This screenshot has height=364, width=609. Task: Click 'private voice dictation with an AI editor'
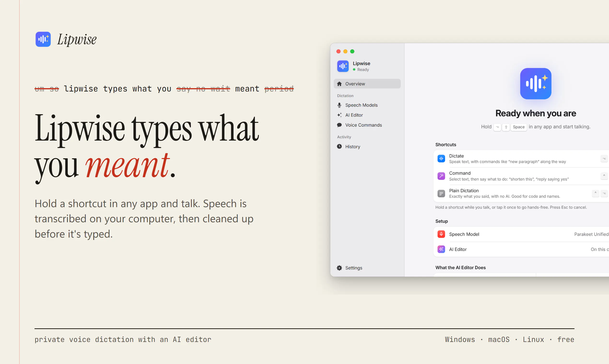tap(123, 340)
